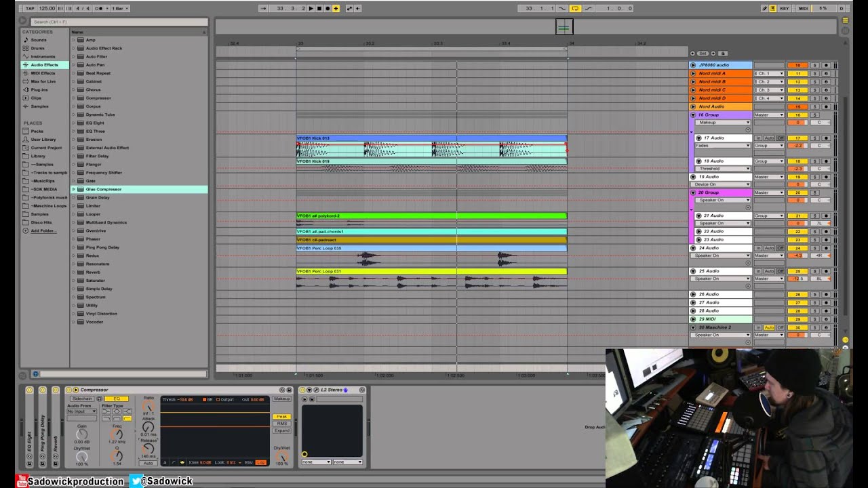Solo the JP8080 audio track

pos(815,65)
